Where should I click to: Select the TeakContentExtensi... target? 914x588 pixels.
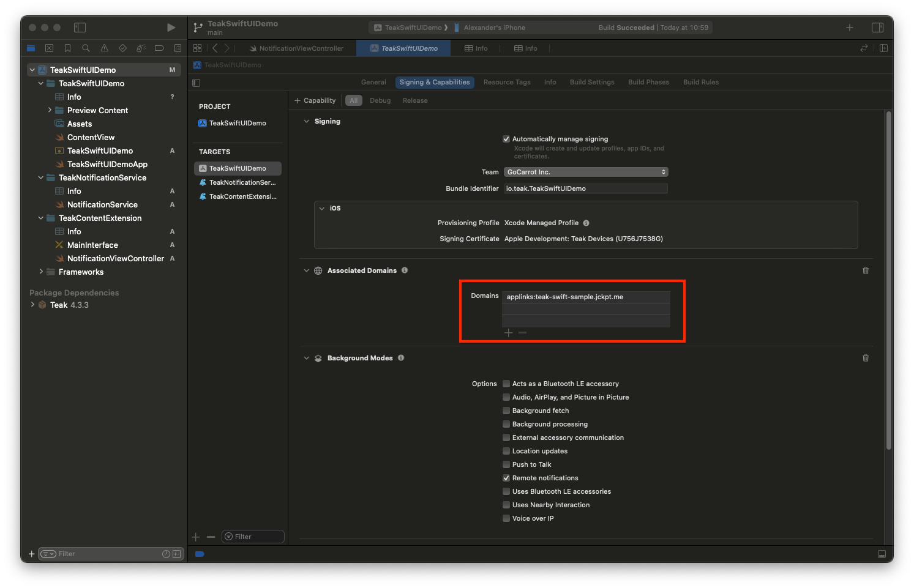pos(238,196)
